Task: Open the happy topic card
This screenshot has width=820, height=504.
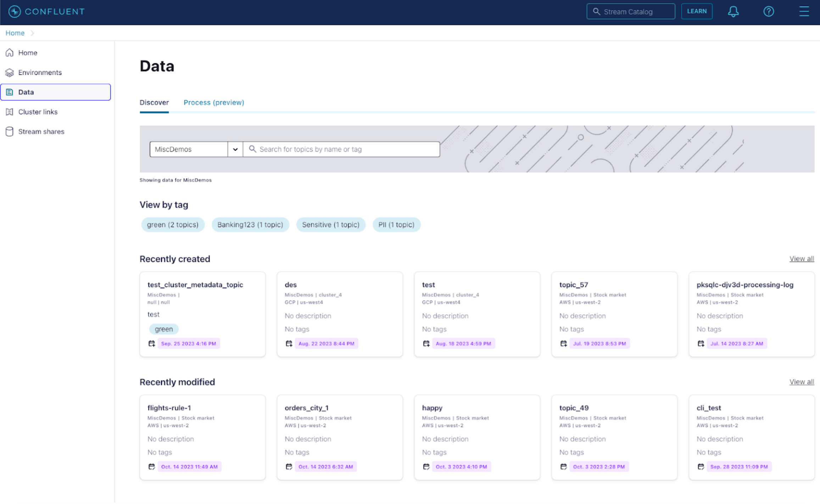Action: click(477, 437)
